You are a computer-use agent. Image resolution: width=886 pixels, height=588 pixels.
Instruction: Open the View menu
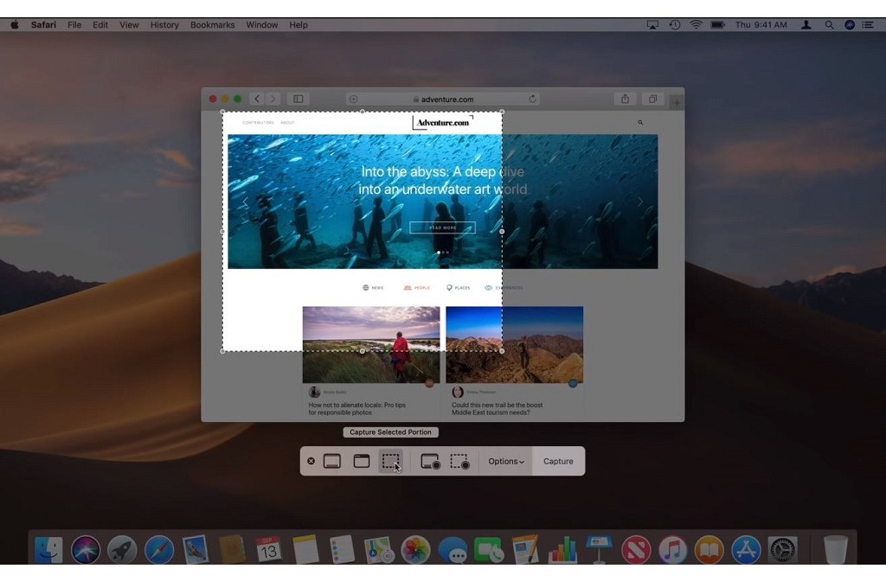coord(129,25)
